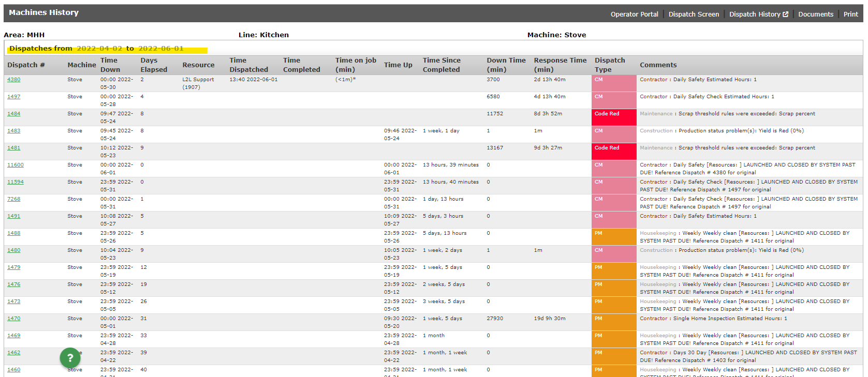This screenshot has height=377, width=868.
Task: Click the 13:40 2022-06-01 dispatched time
Action: [254, 80]
